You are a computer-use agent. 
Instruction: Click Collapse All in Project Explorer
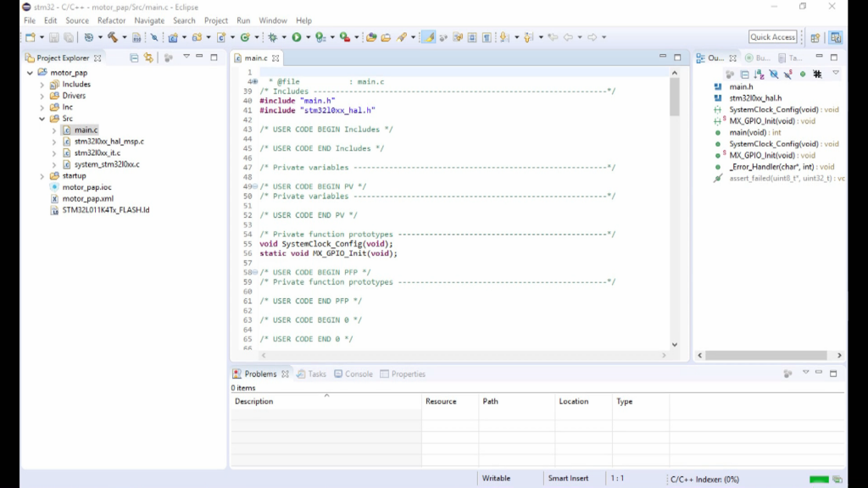134,58
